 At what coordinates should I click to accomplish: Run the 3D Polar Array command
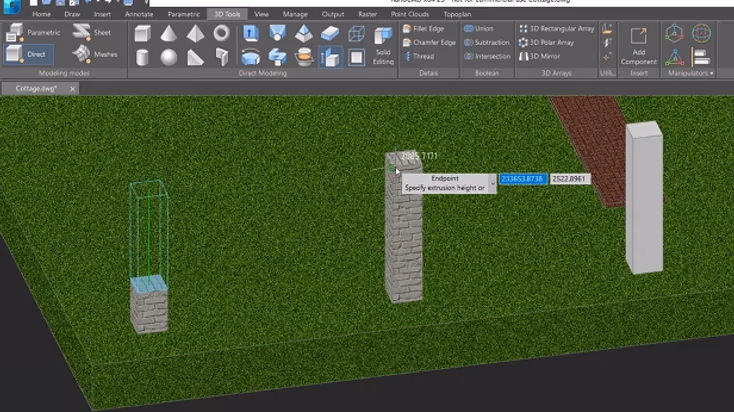[x=546, y=42]
